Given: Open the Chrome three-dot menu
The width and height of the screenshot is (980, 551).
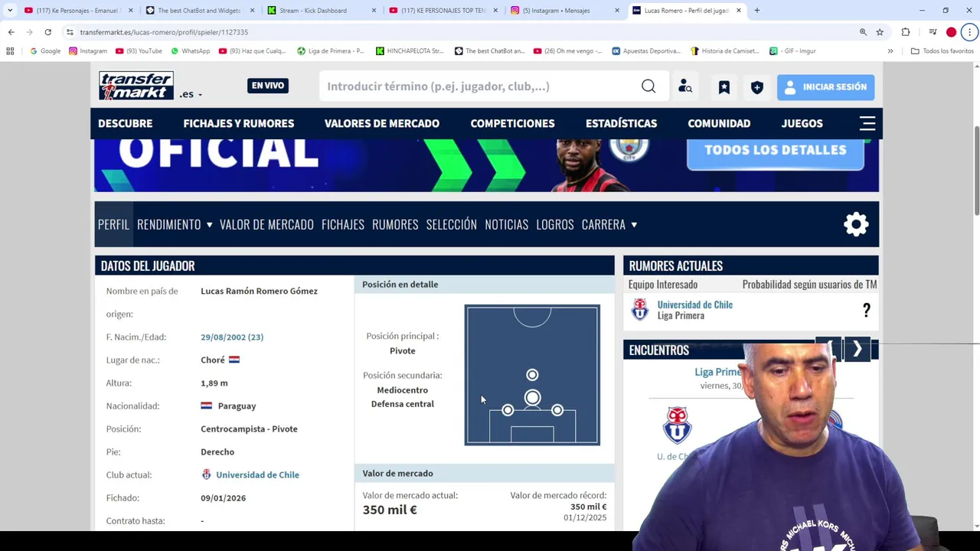Looking at the screenshot, I should 970,32.
